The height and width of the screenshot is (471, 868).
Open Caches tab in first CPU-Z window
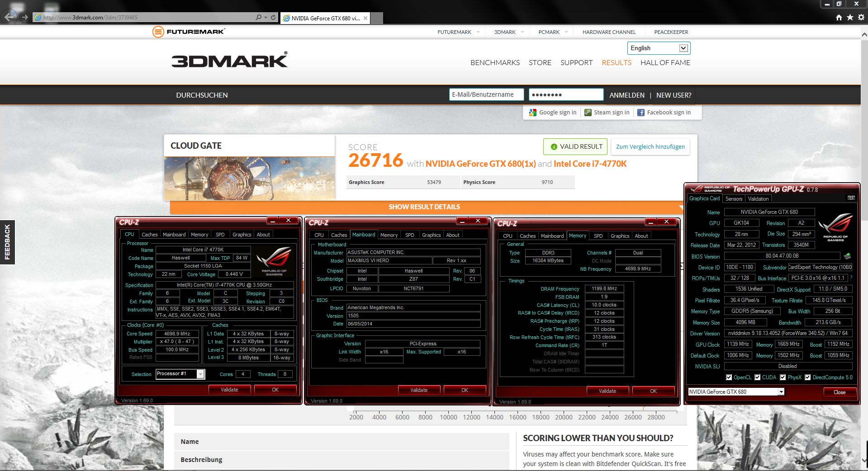pyautogui.click(x=149, y=235)
